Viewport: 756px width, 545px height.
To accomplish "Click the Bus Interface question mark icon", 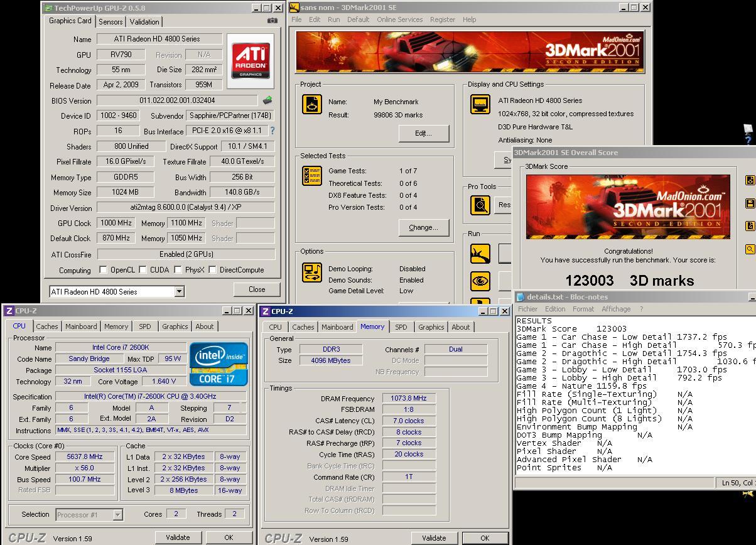I will pyautogui.click(x=273, y=131).
